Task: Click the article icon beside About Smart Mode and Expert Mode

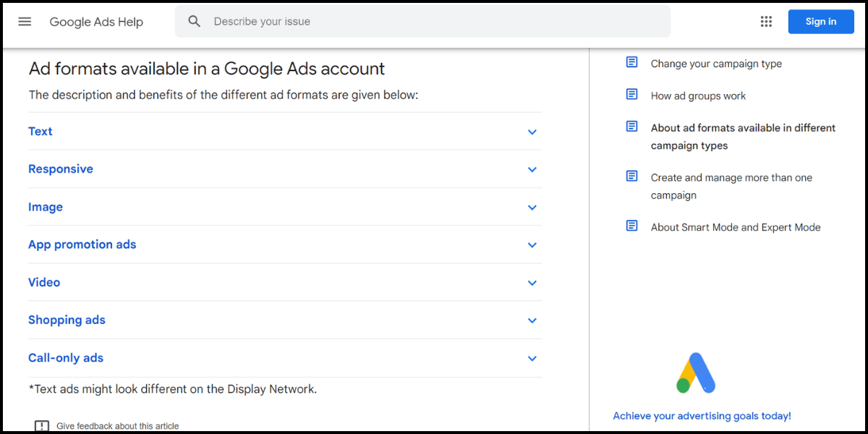Action: pyautogui.click(x=631, y=226)
